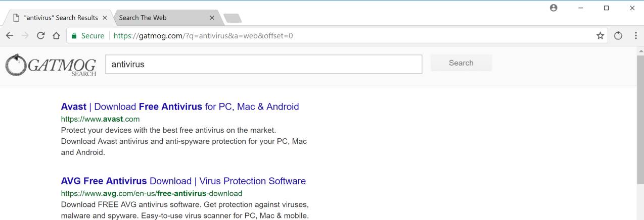Click the circular extension icon in toolbar

coord(618,36)
